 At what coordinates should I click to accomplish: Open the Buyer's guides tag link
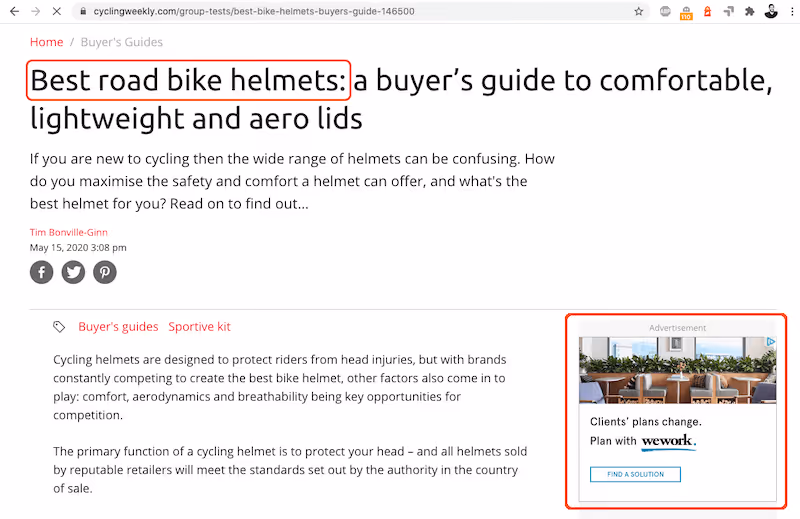118,327
